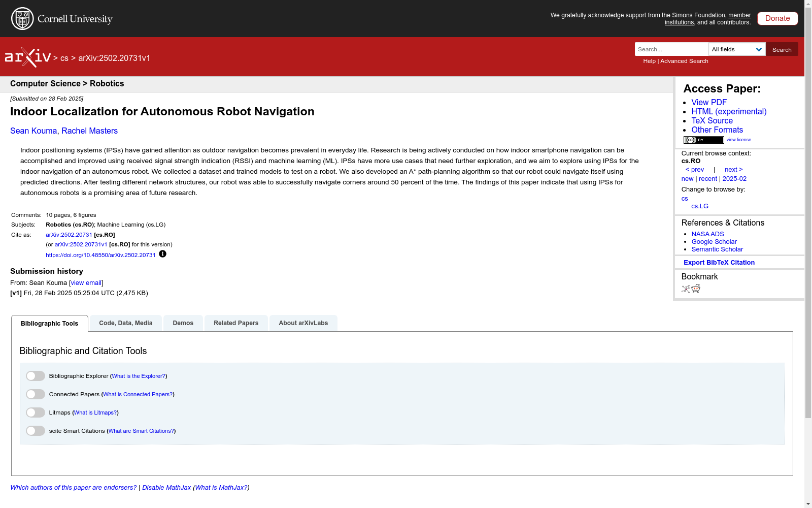Screen dimensions: 812x508
Task: Click What are Smart Citations? link
Action: pos(141,431)
